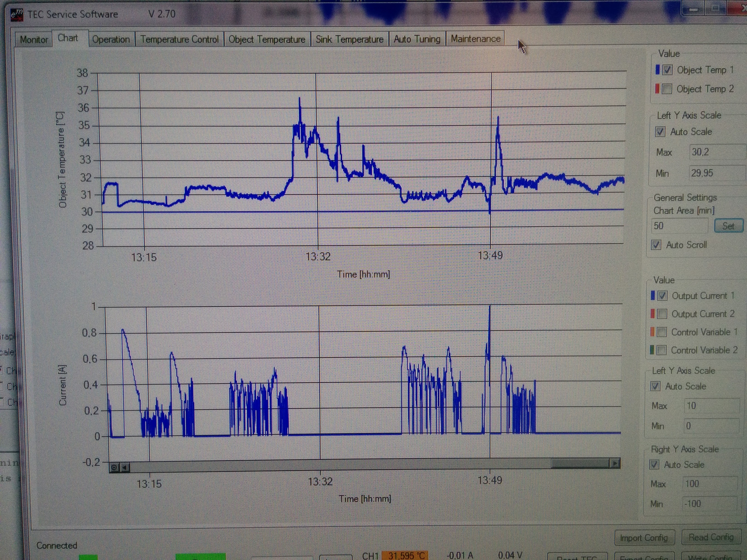Uncheck the Object Temp 1 checkbox
The width and height of the screenshot is (747, 560).
[x=667, y=70]
